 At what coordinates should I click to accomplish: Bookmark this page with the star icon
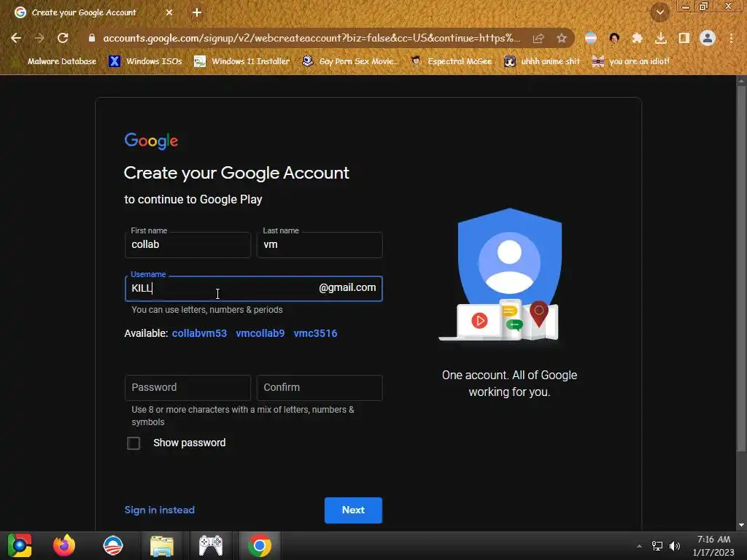click(562, 38)
